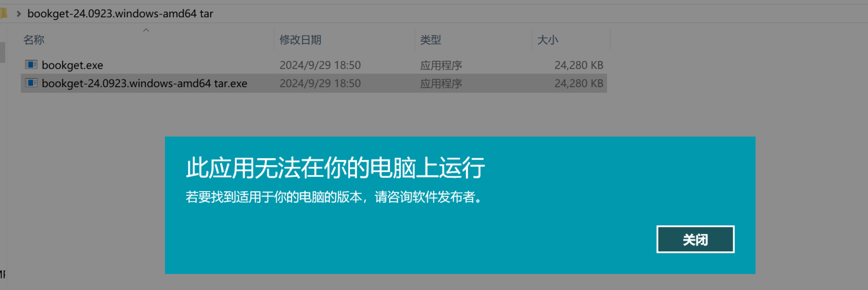Click the 应用程序 type cell for bookget.exe
The height and width of the screenshot is (290, 868).
[x=441, y=65]
